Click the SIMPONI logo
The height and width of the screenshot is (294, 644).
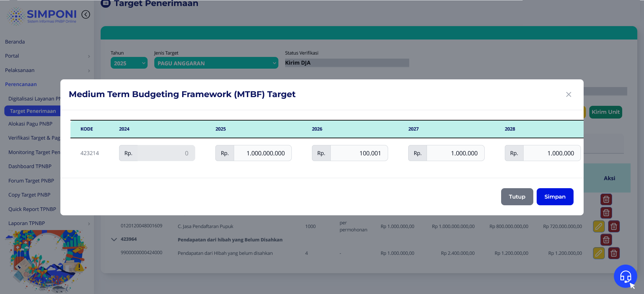click(x=42, y=16)
